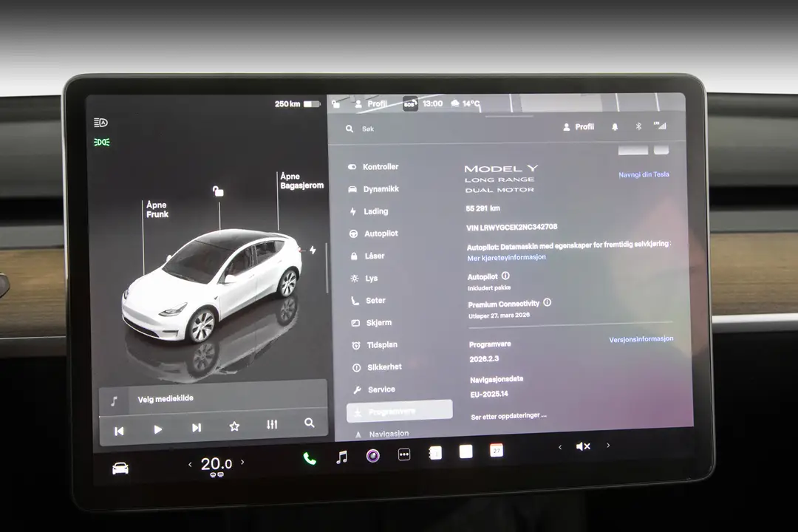
Task: Tap the unlock padlock icon above car
Action: click(218, 191)
